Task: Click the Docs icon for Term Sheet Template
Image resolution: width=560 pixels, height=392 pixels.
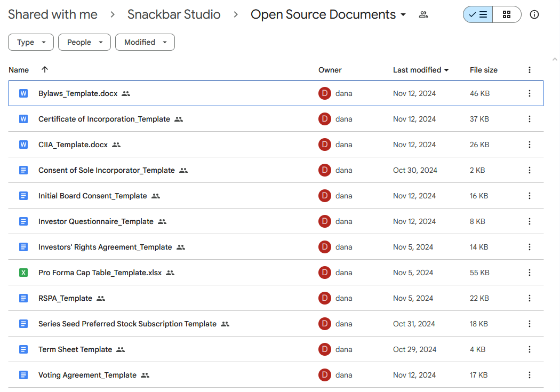Action: coord(23,349)
